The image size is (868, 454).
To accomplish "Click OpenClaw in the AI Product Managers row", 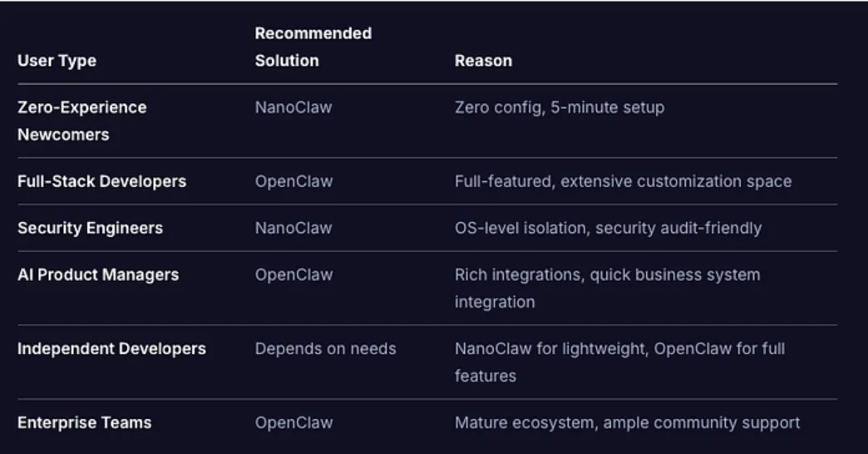I will point(293,274).
